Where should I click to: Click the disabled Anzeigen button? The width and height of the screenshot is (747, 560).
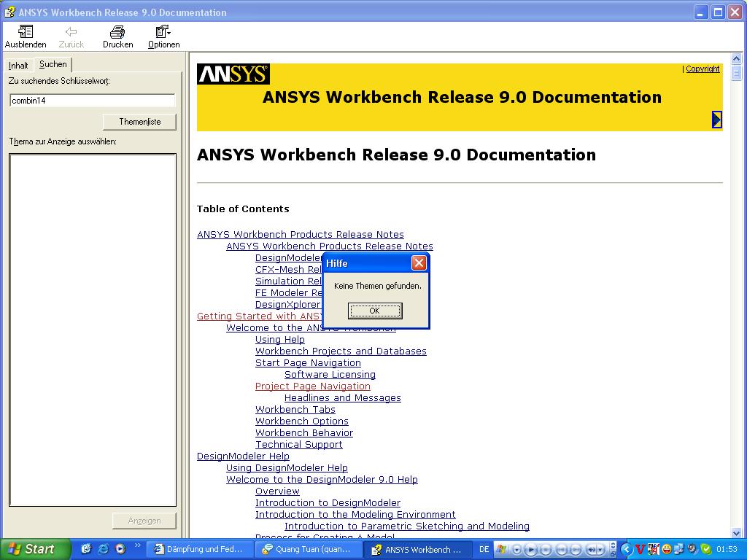pos(144,521)
